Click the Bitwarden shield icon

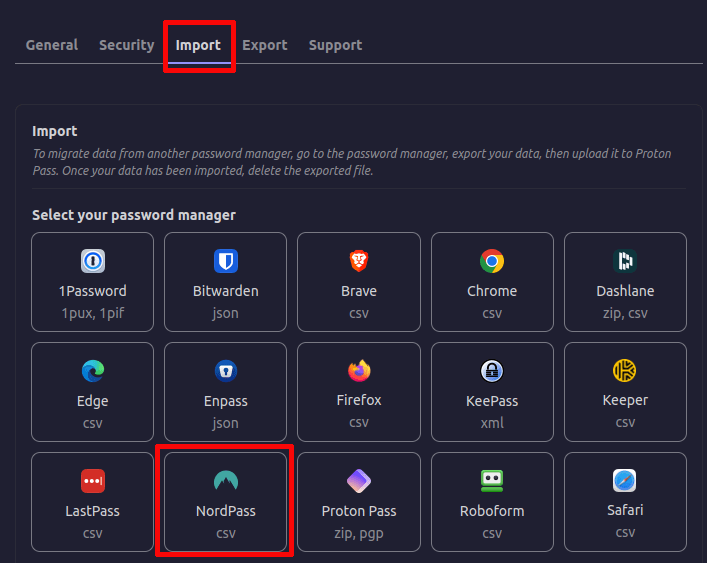pyautogui.click(x=226, y=261)
